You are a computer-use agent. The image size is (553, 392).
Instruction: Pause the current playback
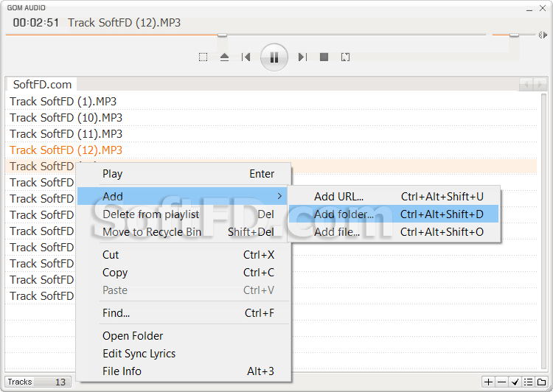pos(274,57)
